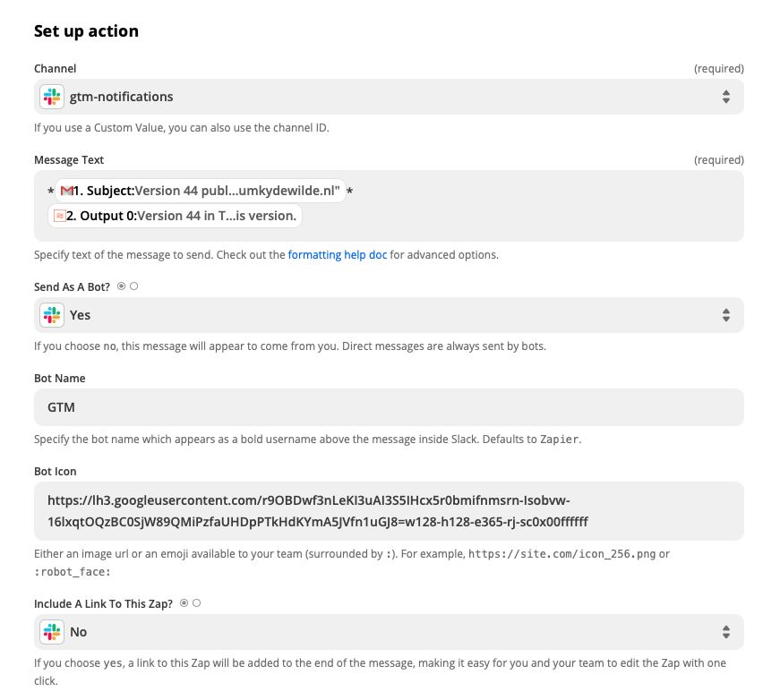
Task: Click the selected No value text
Action: (x=79, y=632)
